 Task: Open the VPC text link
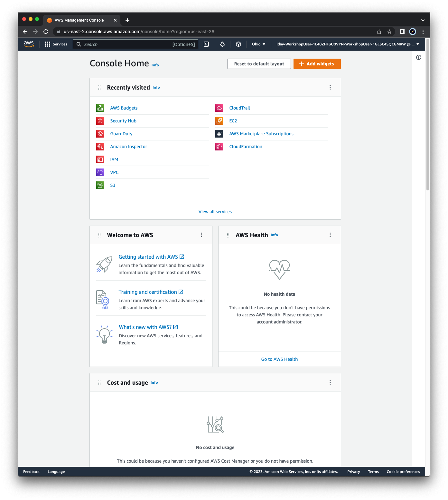click(114, 172)
